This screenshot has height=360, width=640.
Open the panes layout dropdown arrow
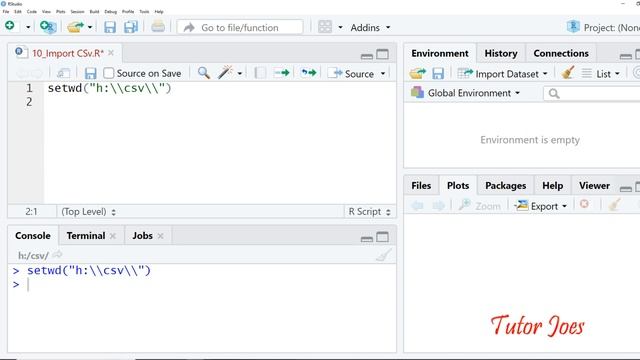(340, 27)
